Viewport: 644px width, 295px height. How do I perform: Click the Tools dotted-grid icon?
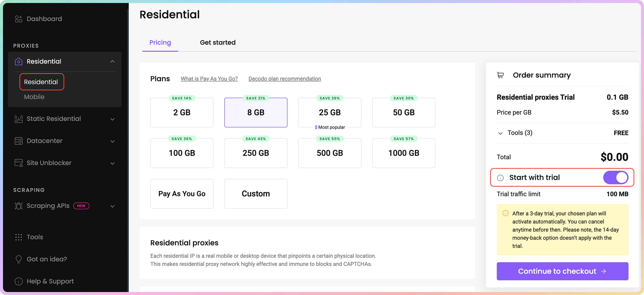pyautogui.click(x=18, y=237)
